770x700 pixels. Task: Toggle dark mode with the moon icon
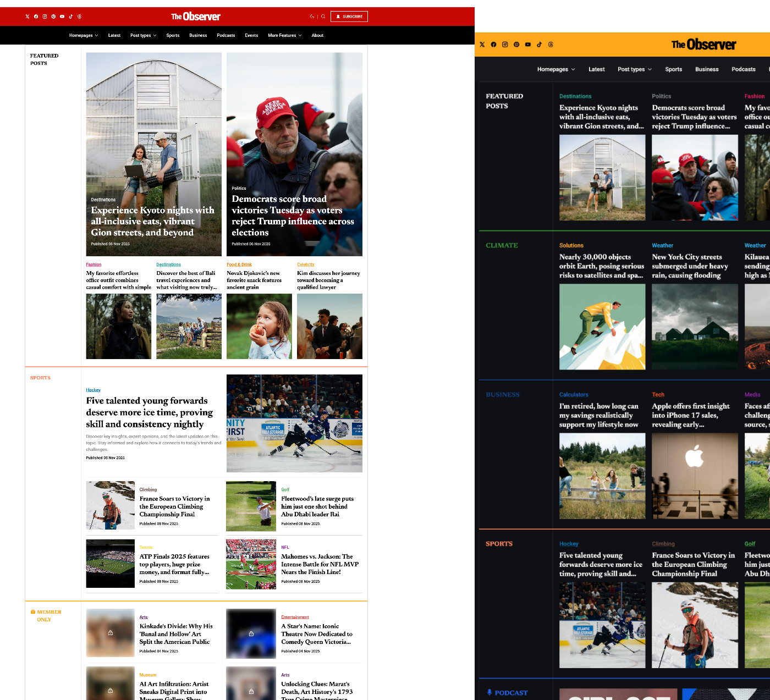point(312,16)
